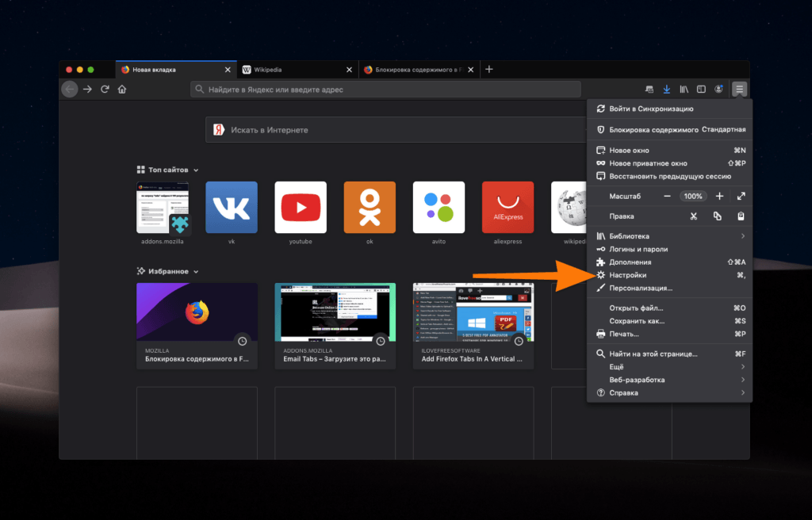This screenshot has height=520, width=812.
Task: Click the synced tabs toolbar icon
Action: click(649, 89)
